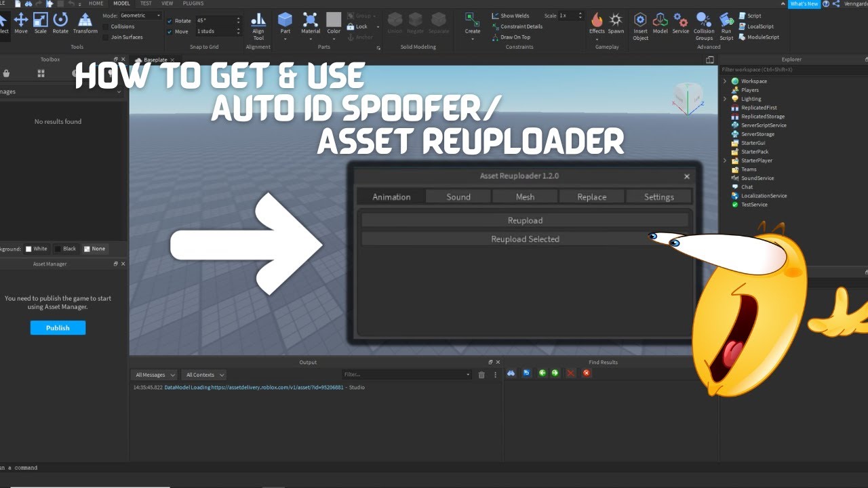Viewport: 868px width, 488px height.
Task: Click the Publish button
Action: click(x=58, y=327)
